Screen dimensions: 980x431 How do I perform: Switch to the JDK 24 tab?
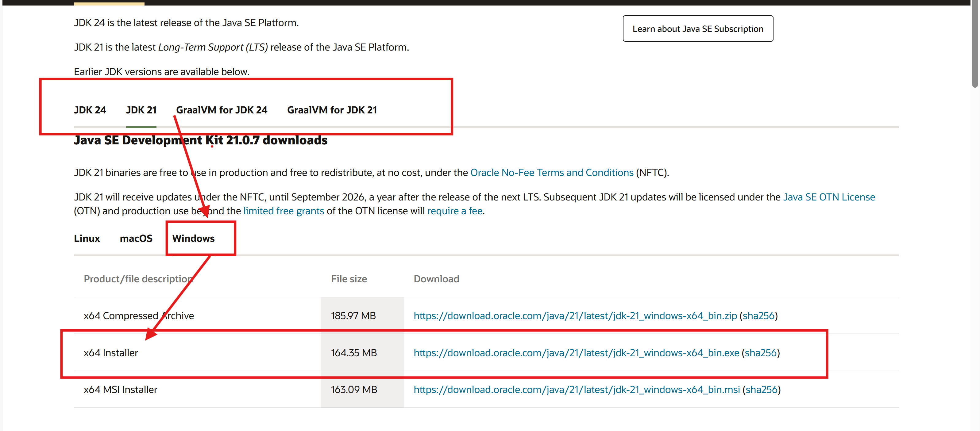point(90,110)
